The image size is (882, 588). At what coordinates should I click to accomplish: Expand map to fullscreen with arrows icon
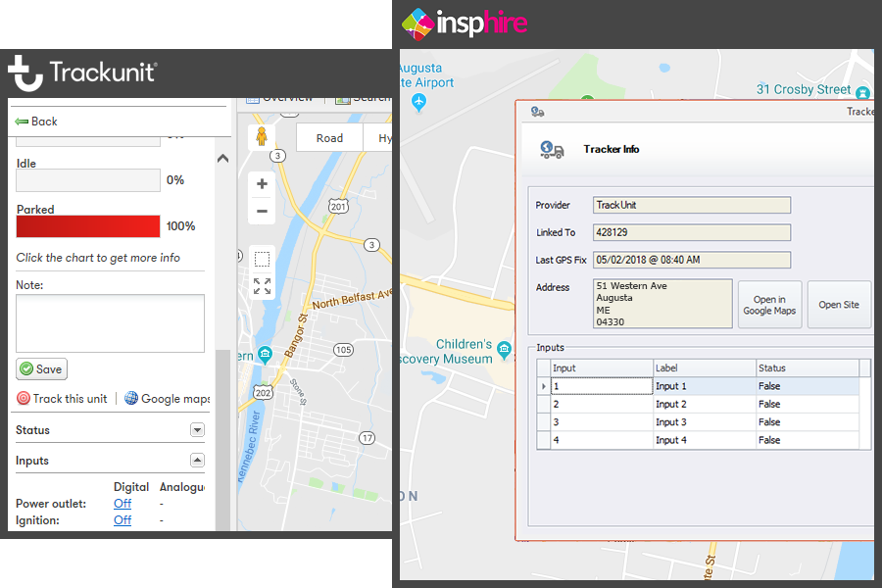click(x=261, y=285)
